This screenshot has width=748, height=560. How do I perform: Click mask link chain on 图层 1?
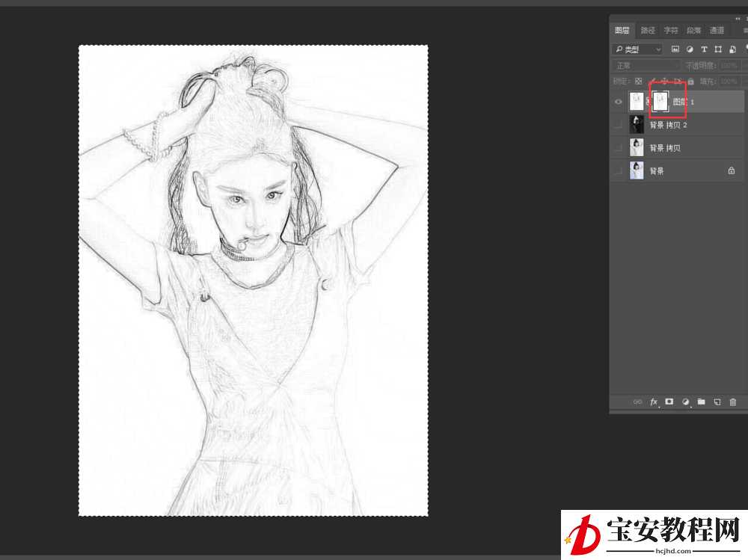(648, 102)
